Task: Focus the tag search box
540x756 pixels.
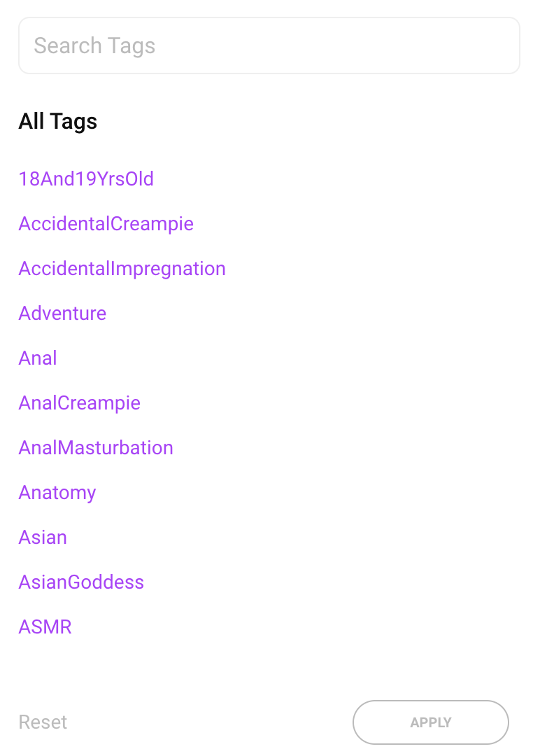Action: point(269,45)
